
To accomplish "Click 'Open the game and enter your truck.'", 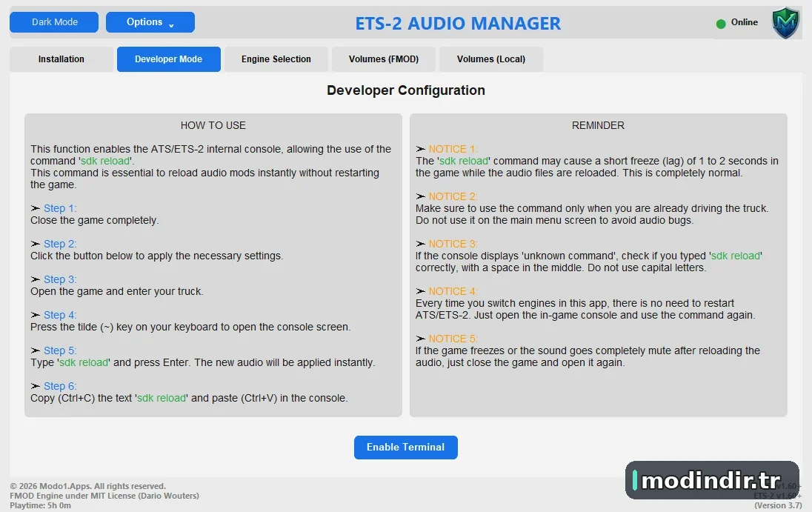I will 116,291.
